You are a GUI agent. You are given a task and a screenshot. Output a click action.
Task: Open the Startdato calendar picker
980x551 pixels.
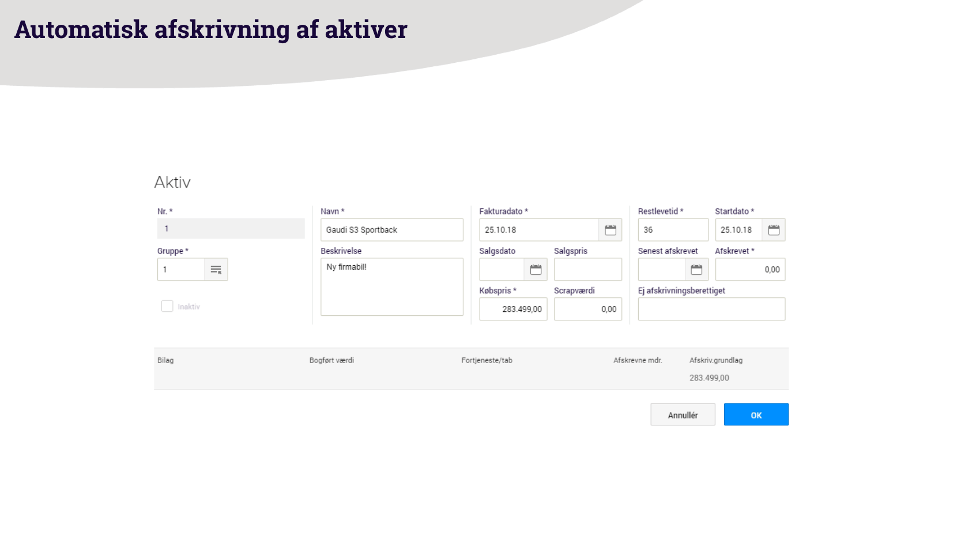tap(774, 230)
